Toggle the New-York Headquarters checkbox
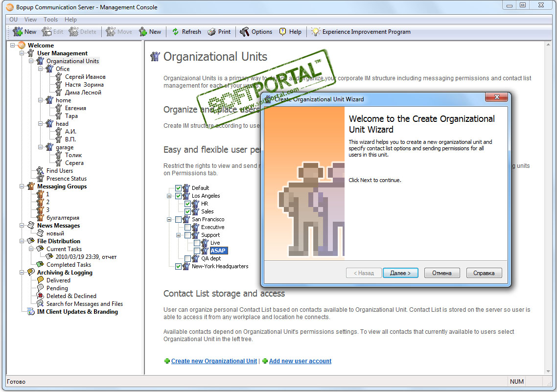557x392 pixels. (x=178, y=266)
